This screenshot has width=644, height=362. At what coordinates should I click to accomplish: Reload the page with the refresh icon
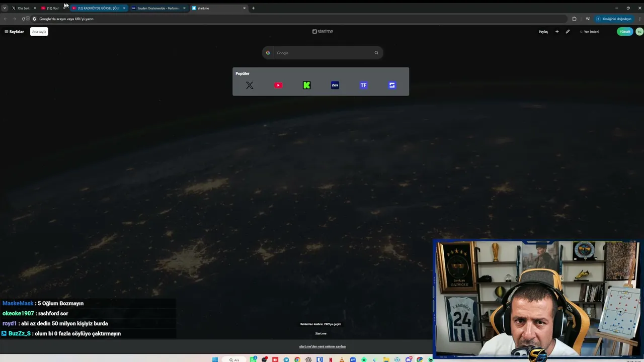[23, 19]
